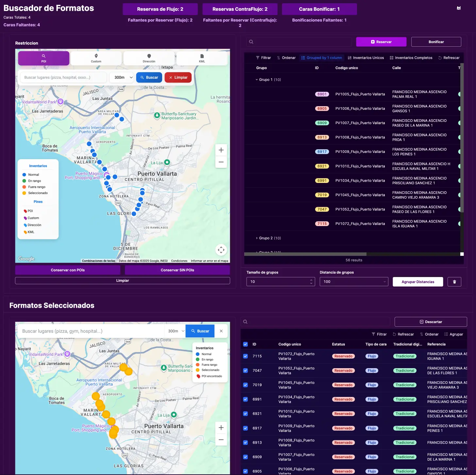Image resolution: width=476 pixels, height=475 pixels.
Task: Click the save icon in top-right corner
Action: (459, 8)
